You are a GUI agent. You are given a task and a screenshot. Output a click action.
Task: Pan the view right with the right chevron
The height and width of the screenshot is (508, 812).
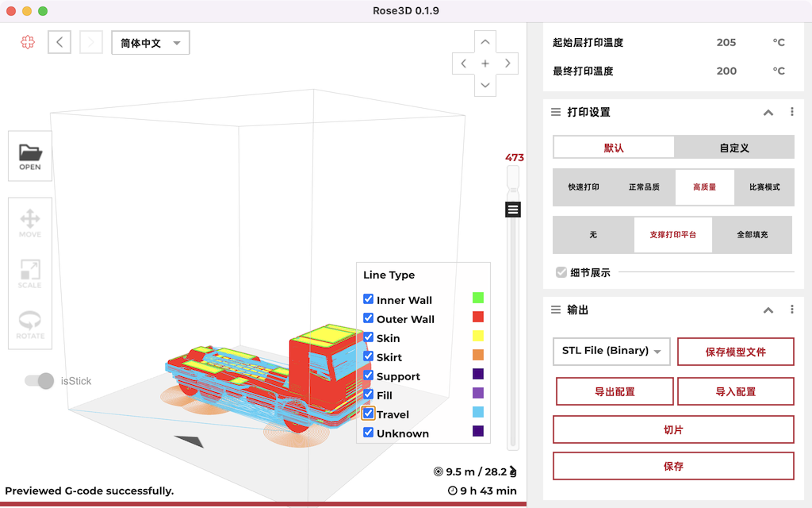click(x=507, y=63)
